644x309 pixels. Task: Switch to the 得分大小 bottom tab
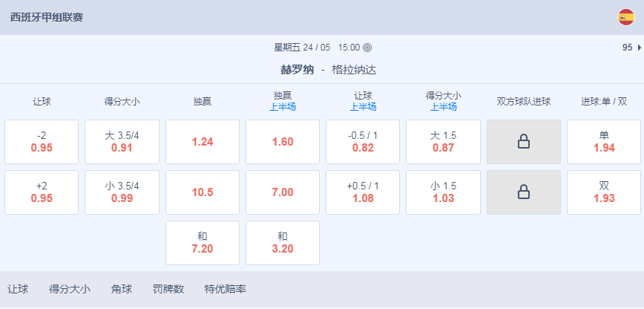click(70, 289)
